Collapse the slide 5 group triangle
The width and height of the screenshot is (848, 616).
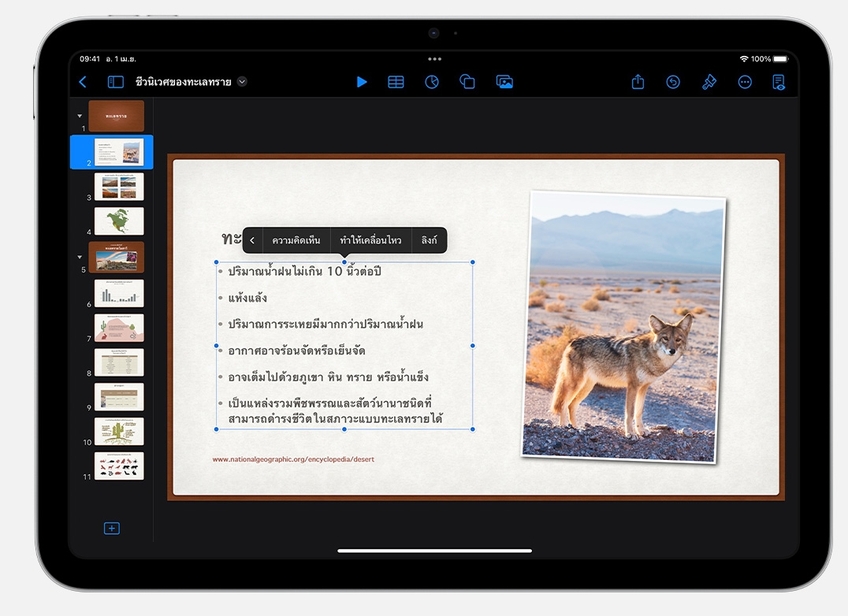point(80,257)
